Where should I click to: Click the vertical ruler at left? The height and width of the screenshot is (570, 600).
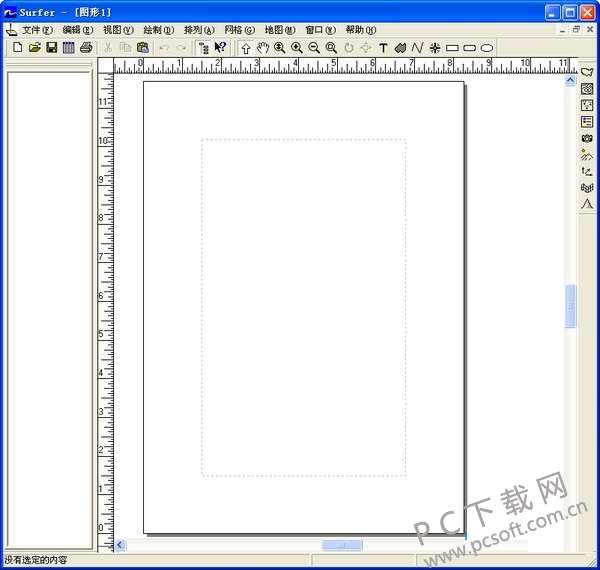(106, 312)
